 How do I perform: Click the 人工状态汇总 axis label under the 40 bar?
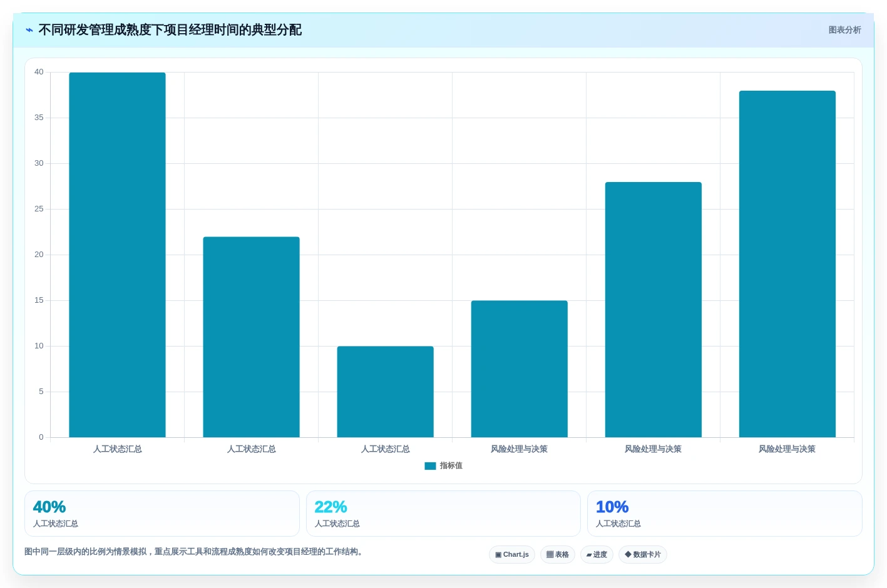click(117, 449)
